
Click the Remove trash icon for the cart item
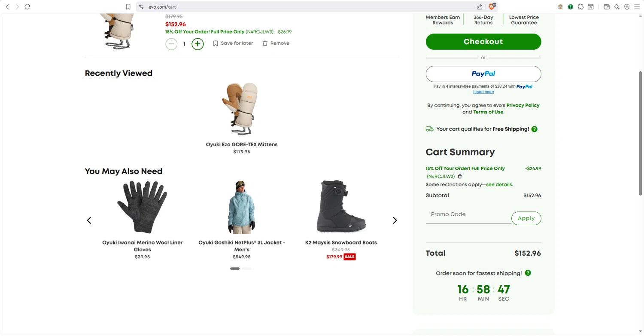click(x=265, y=43)
